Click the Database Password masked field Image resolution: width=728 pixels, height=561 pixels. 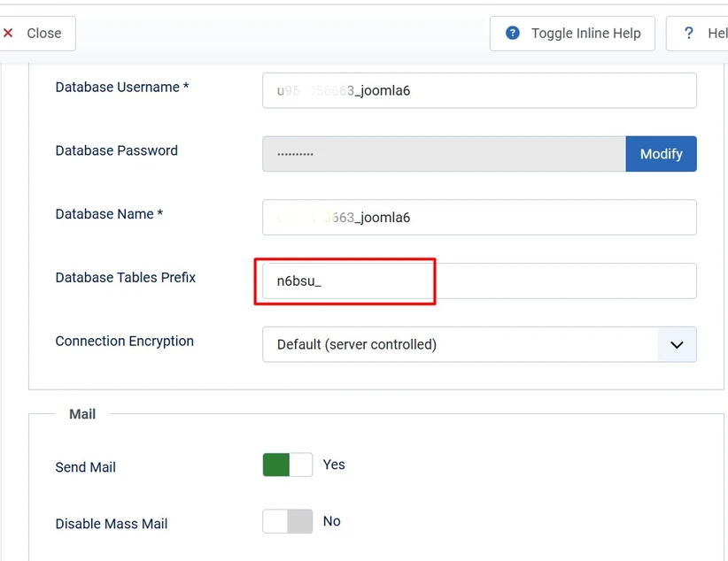point(444,154)
